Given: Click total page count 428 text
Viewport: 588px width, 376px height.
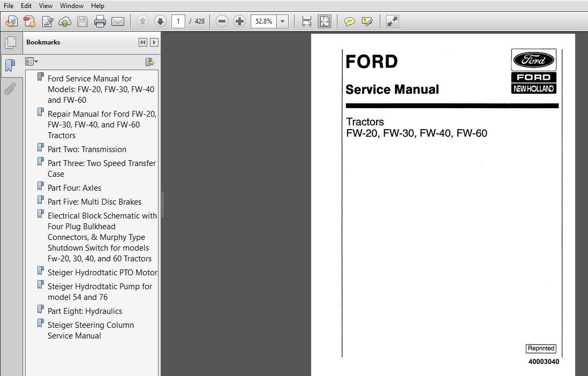Looking at the screenshot, I should 200,21.
